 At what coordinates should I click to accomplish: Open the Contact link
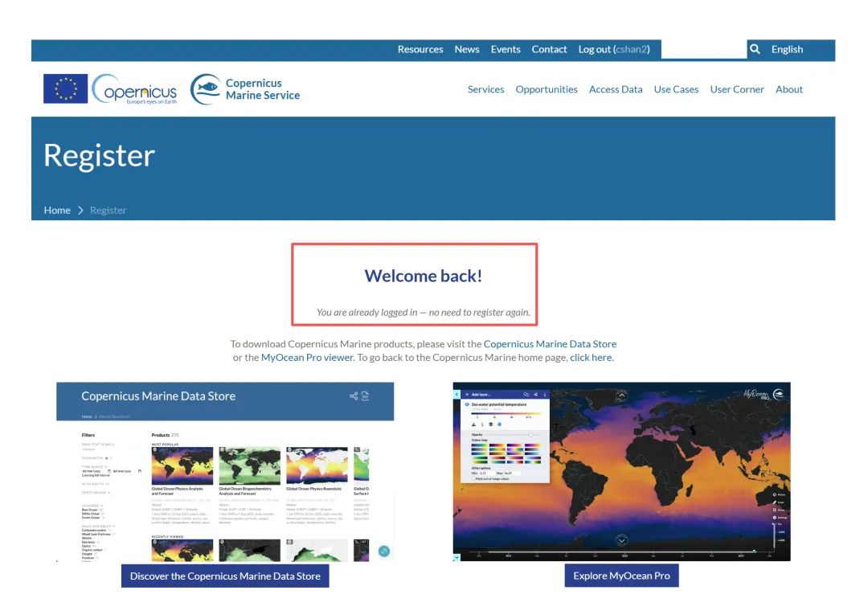coord(549,49)
